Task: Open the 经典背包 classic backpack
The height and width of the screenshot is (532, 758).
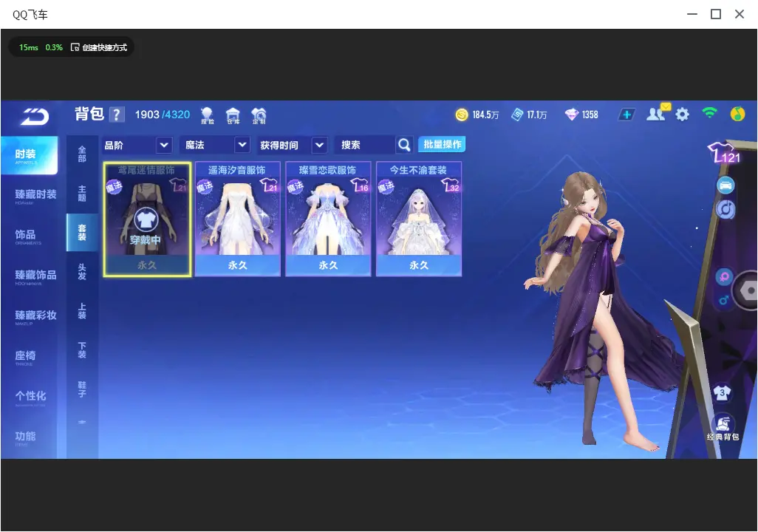Action: coord(723,428)
